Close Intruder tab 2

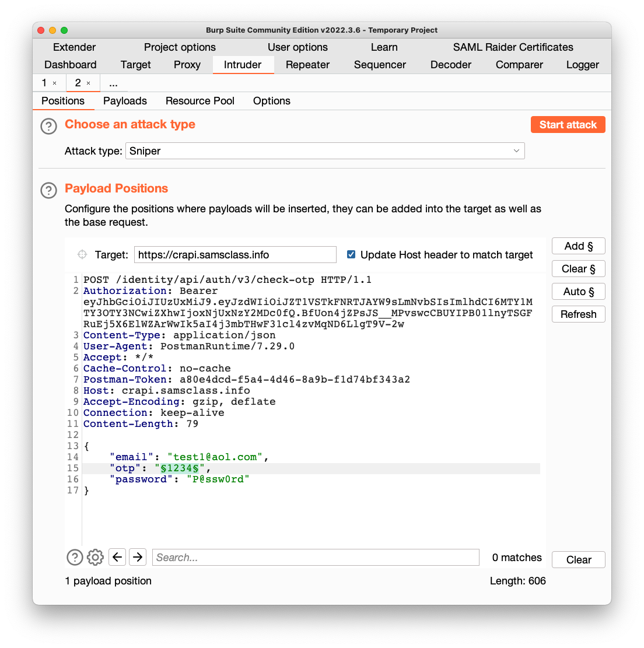pos(89,83)
